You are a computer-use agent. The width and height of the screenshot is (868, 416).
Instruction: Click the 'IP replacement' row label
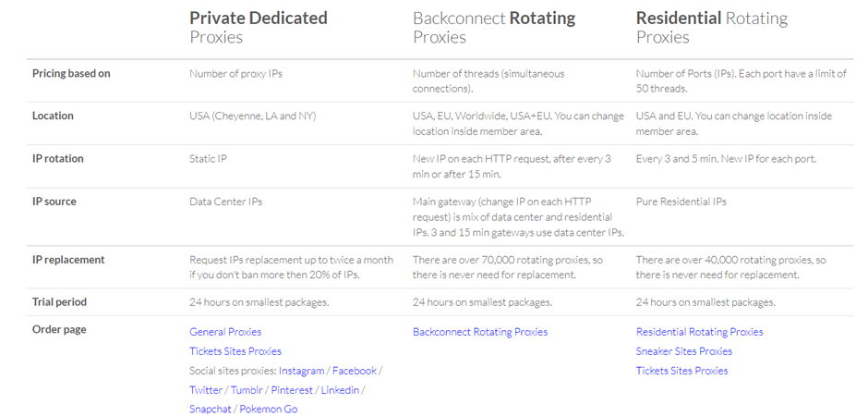68,260
